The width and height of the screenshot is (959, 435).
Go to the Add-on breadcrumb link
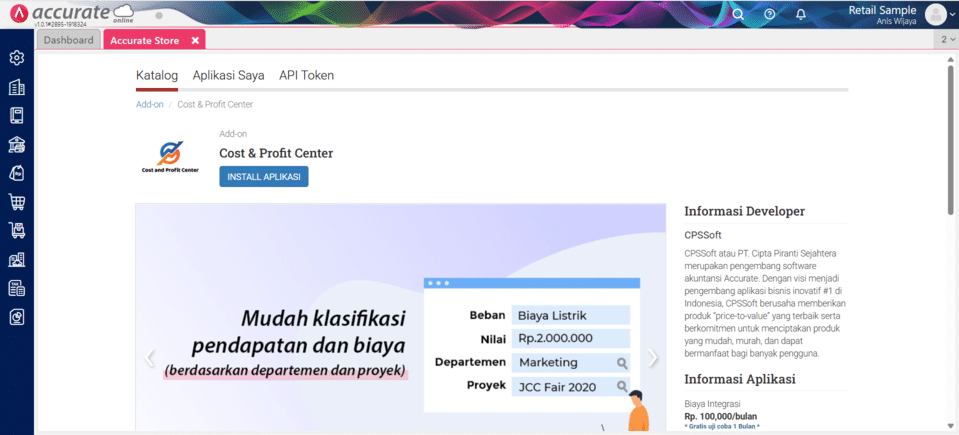coord(150,105)
